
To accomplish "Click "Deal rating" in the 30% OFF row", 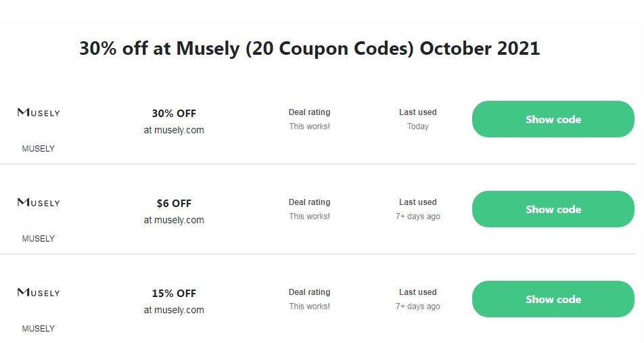I will 309,112.
